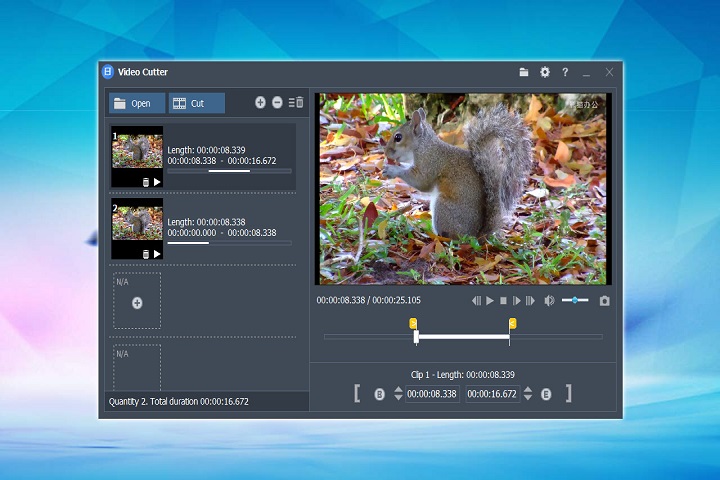This screenshot has width=720, height=480.
Task: Click the help question mark icon
Action: click(x=565, y=72)
